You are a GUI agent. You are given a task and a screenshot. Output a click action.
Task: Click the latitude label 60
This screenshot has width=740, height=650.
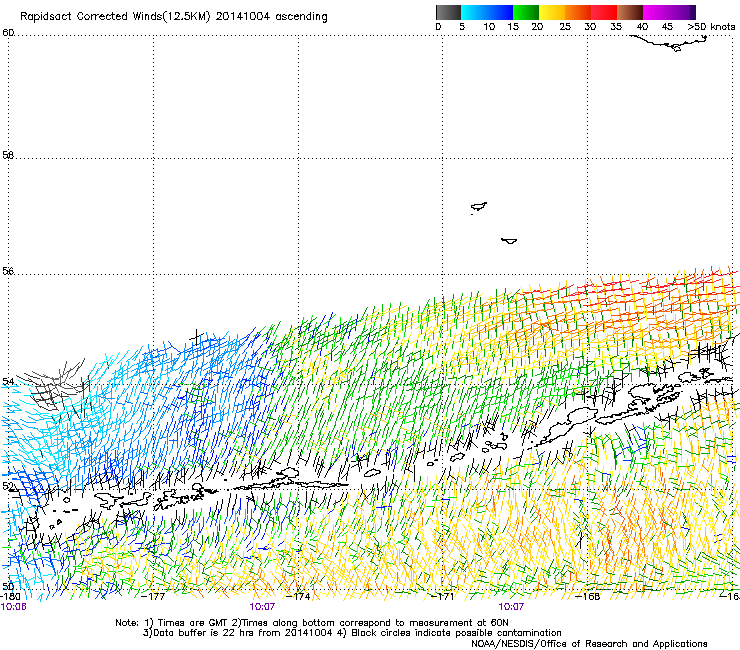(8, 33)
